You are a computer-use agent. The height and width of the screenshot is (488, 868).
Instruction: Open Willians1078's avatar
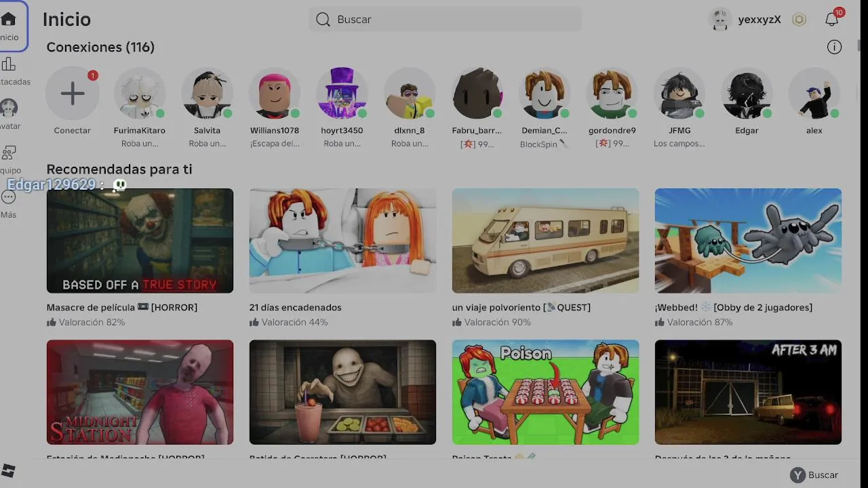pos(275,94)
